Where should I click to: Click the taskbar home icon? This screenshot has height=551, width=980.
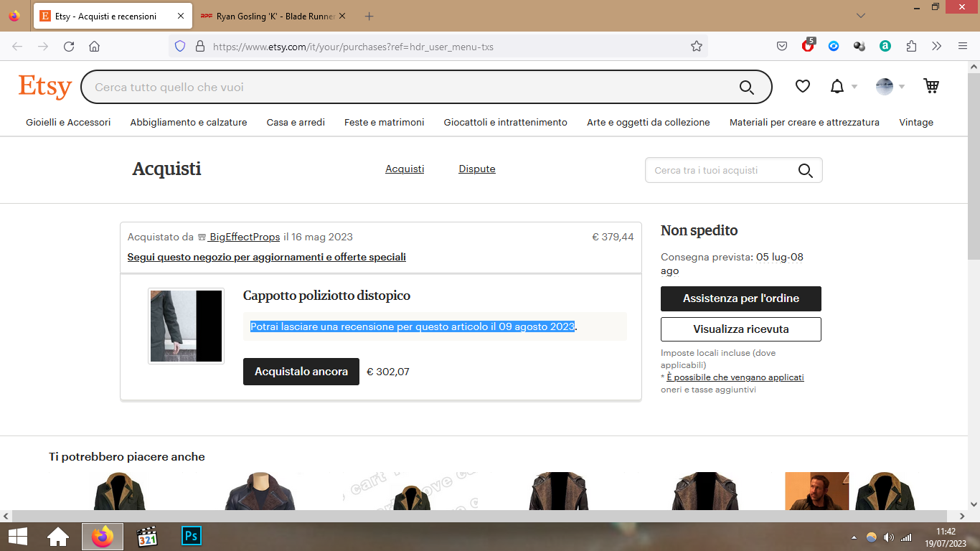pyautogui.click(x=58, y=537)
